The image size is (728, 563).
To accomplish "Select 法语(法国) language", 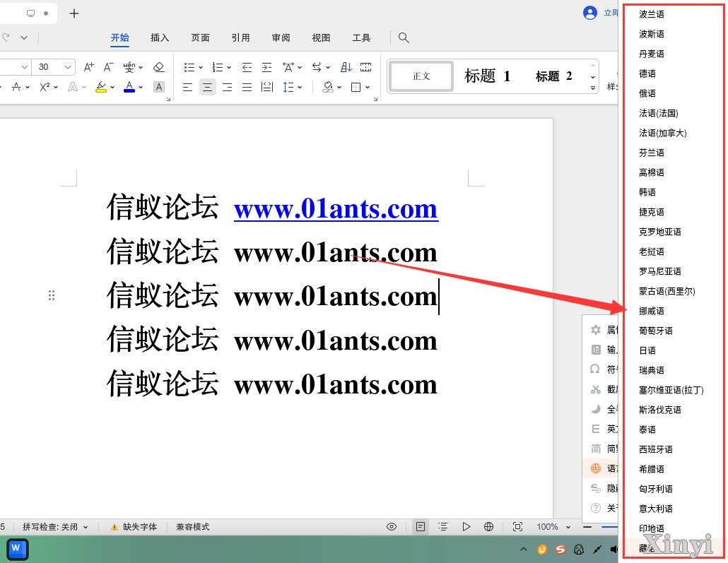I will coord(658,113).
